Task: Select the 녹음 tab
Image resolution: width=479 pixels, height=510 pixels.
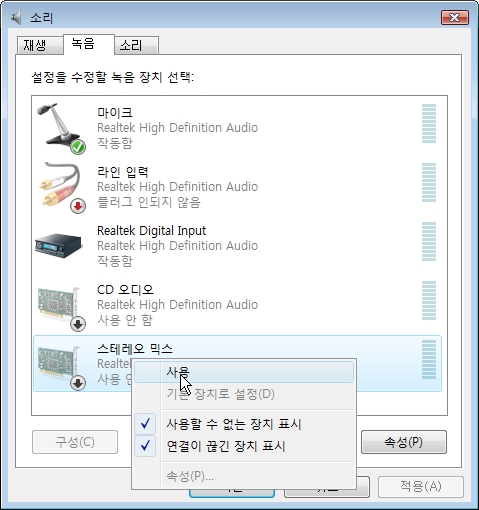Action: [89, 44]
